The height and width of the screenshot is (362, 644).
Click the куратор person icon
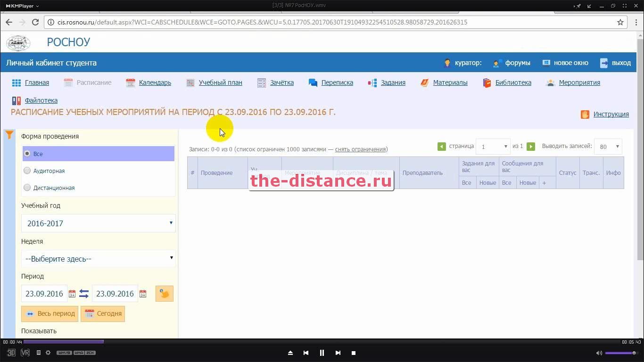pos(447,63)
